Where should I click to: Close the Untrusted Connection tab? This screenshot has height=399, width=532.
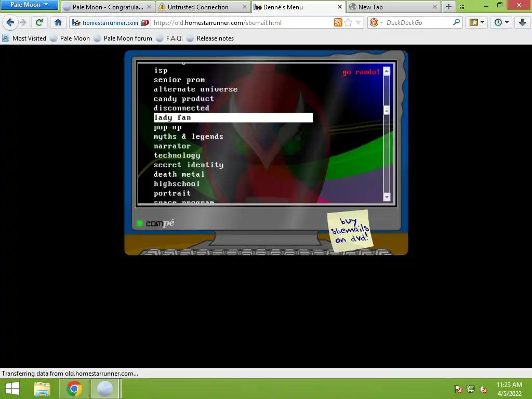[245, 7]
